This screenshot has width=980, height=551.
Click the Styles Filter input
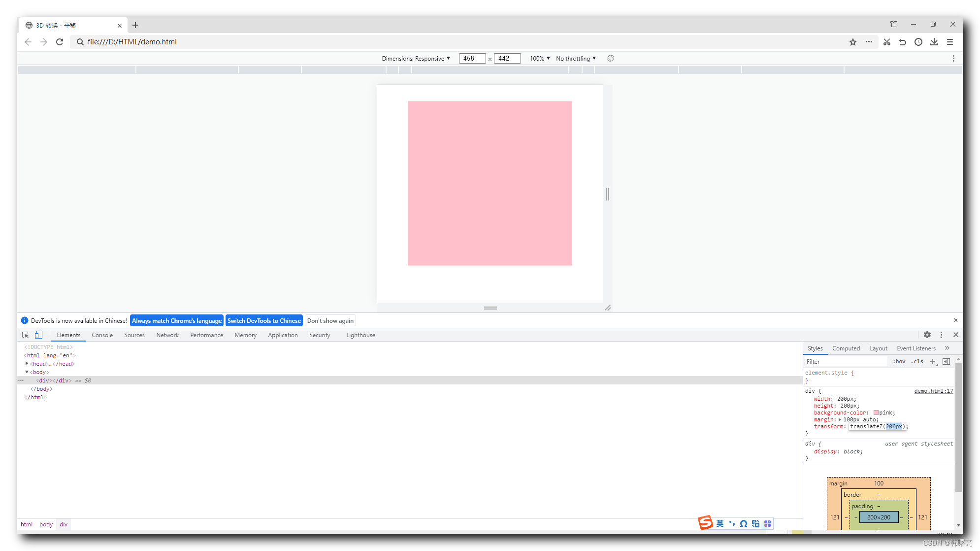pos(846,362)
